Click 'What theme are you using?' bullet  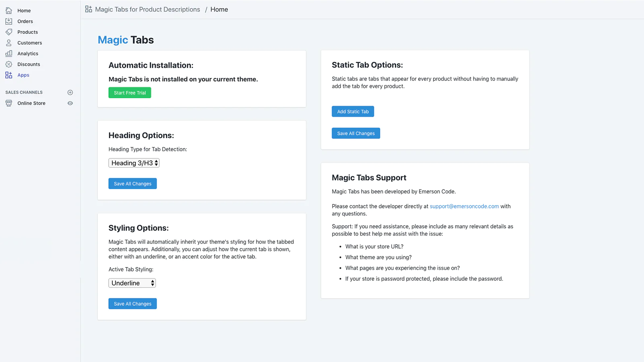pyautogui.click(x=378, y=257)
